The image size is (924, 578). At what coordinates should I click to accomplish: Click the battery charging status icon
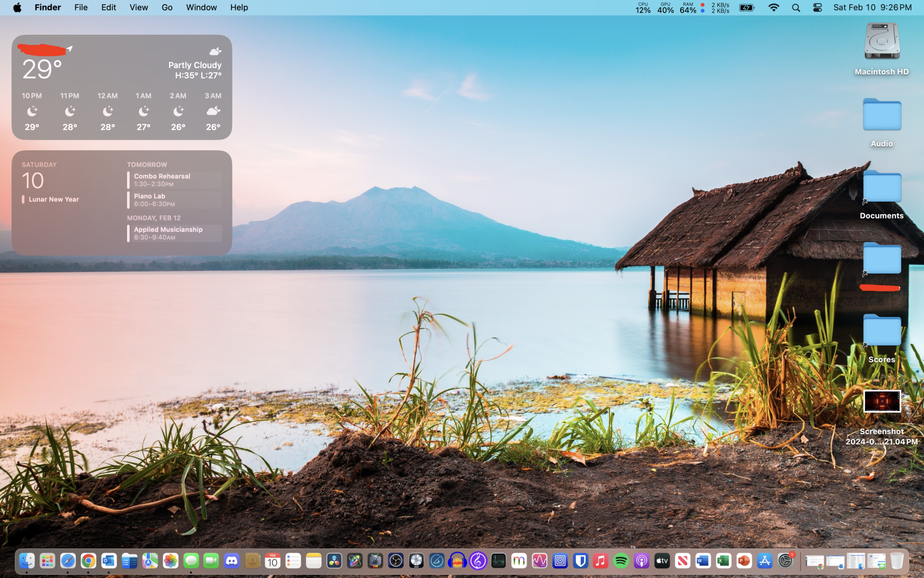pos(747,7)
